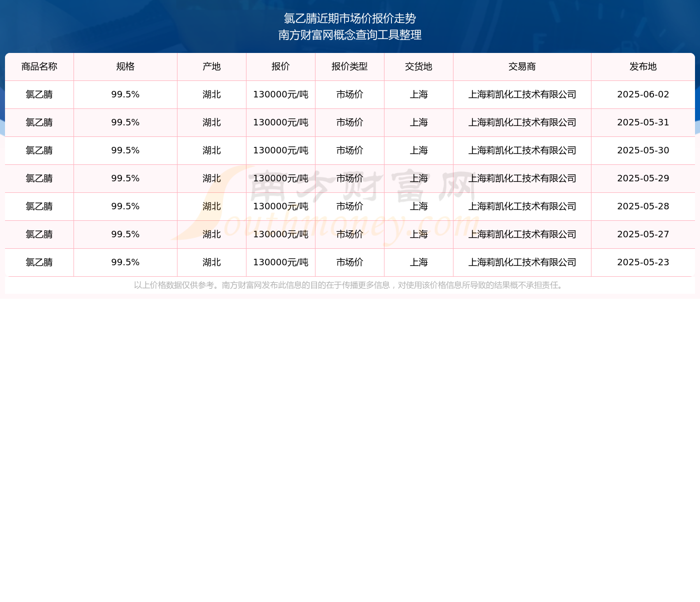Image resolution: width=700 pixels, height=602 pixels.
Task: Click 上海 delivery cell in the 2025-05-31 row
Action: pyautogui.click(x=418, y=122)
